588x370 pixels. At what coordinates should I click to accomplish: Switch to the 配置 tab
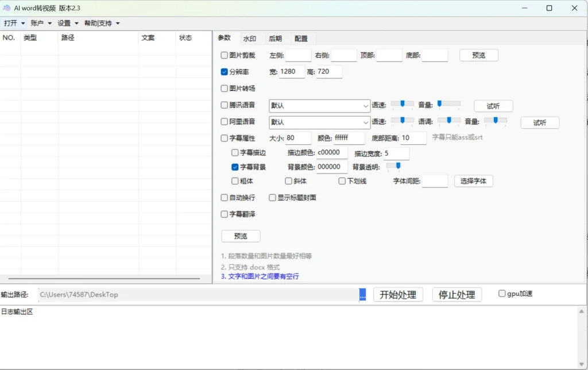tap(301, 38)
